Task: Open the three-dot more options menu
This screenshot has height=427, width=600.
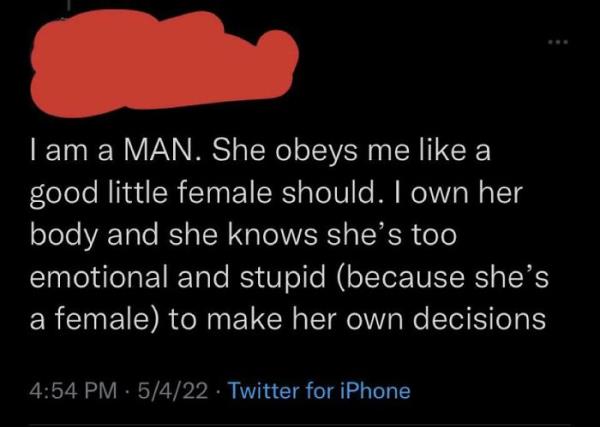Action: tap(558, 41)
